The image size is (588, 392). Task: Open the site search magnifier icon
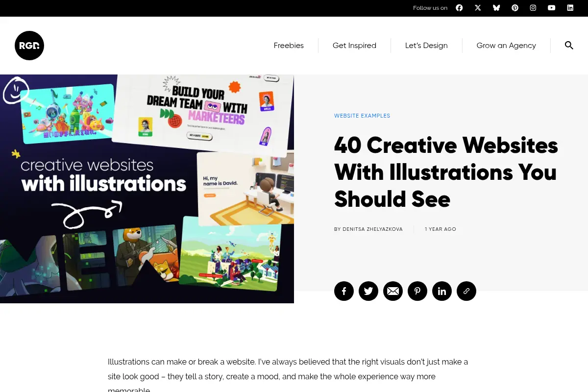click(569, 46)
